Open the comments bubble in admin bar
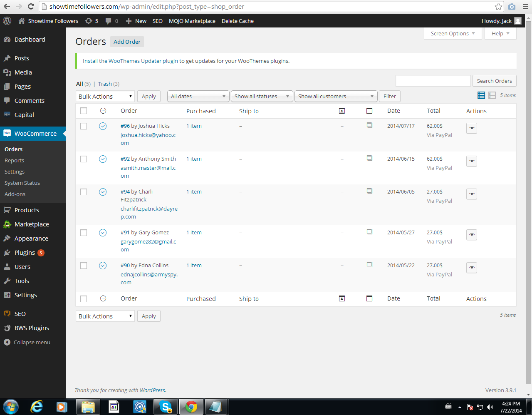Screen dimensions: 532x415 click(x=112, y=21)
